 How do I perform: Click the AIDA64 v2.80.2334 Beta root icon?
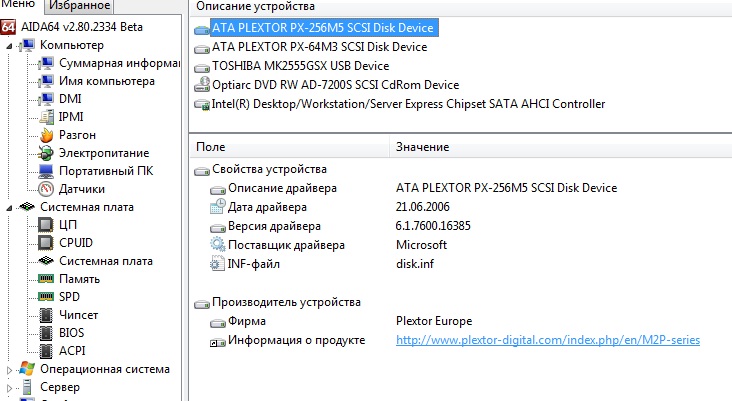coord(9,26)
